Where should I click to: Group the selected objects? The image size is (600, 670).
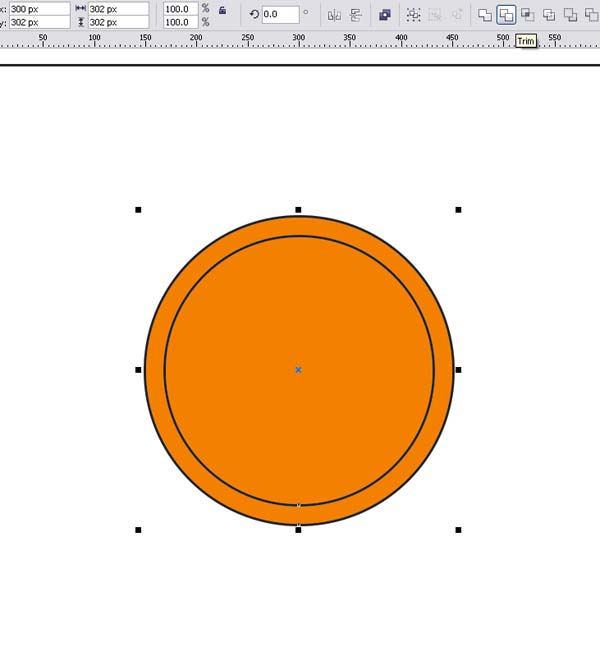pos(413,15)
